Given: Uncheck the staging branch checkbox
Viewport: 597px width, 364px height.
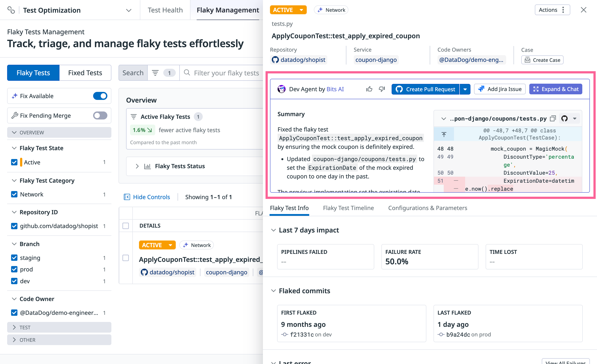Looking at the screenshot, I should click(x=14, y=258).
